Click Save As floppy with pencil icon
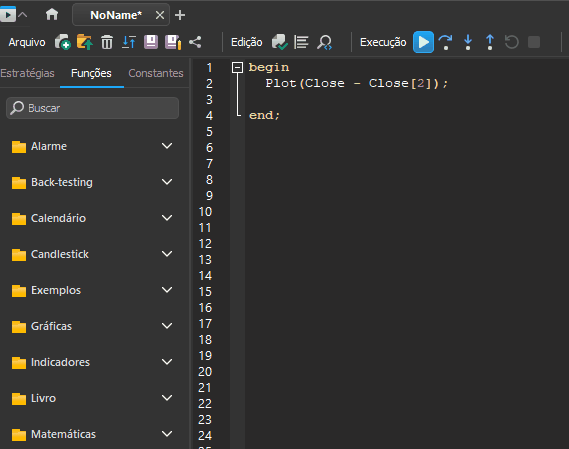The width and height of the screenshot is (569, 449). tap(173, 42)
